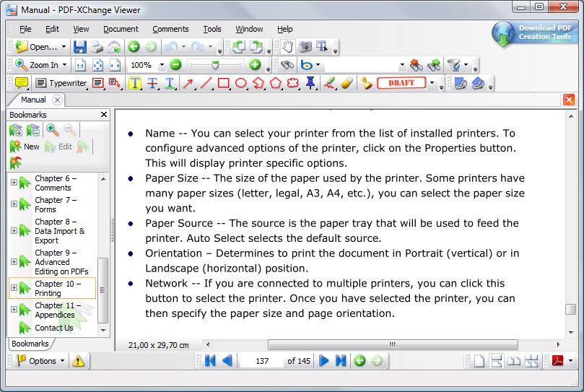Screen dimensions: 584x392
Task: Click the Save (floppy disk) icon
Action: tap(79, 47)
